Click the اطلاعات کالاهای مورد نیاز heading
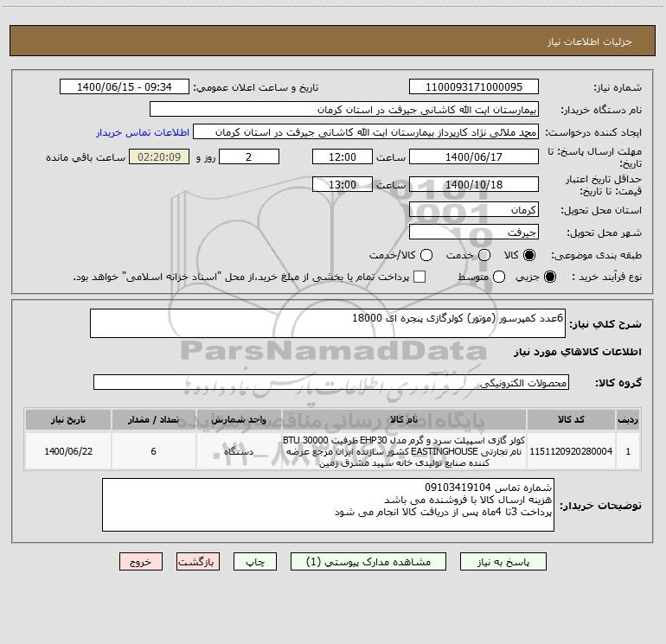The height and width of the screenshot is (644, 666). [x=577, y=352]
